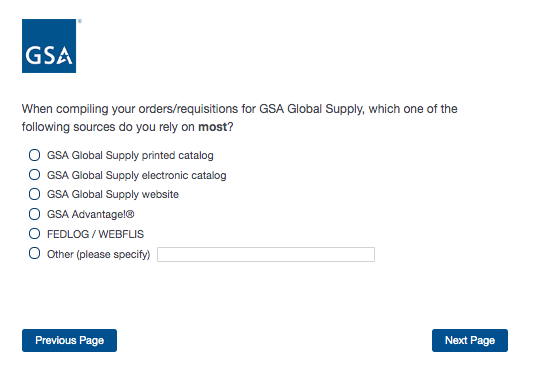This screenshot has height=386, width=536.
Task: Click the 'GSA Global Supply website' label text
Action: click(113, 195)
